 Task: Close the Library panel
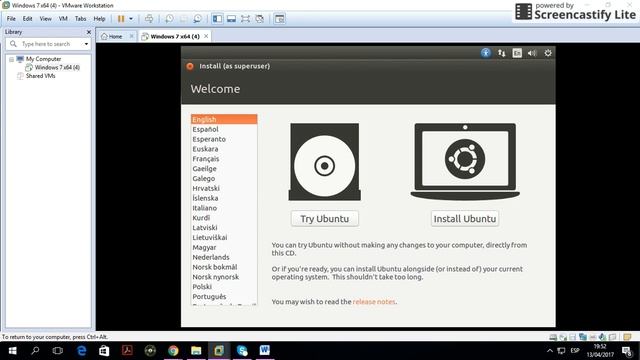point(89,32)
